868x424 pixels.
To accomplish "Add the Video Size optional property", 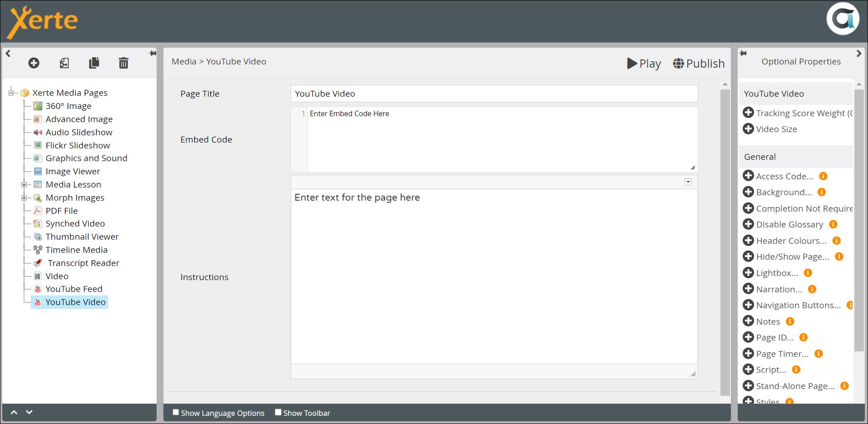I will pyautogui.click(x=748, y=129).
